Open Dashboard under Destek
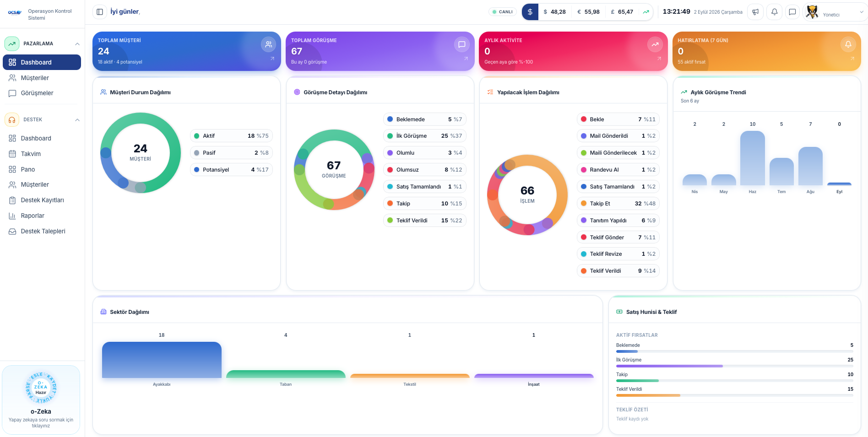Screen dimensions: 868x437 42,138
